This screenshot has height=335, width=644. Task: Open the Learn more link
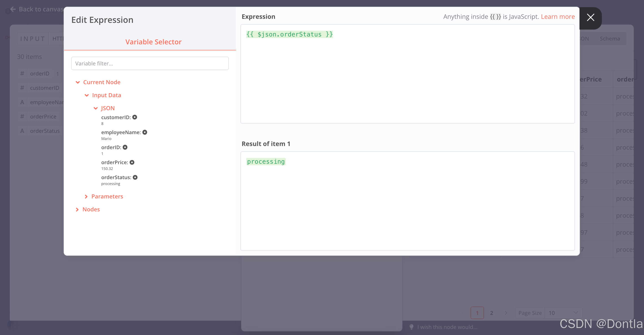(x=558, y=17)
